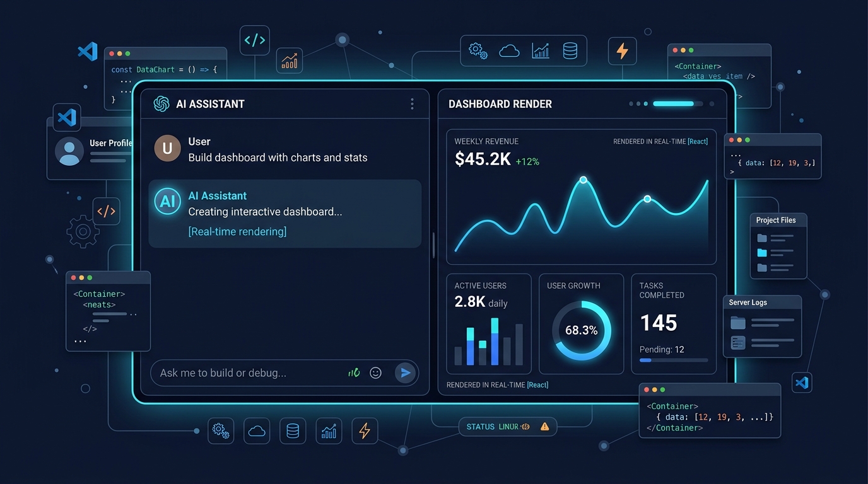
Task: Open the settings gear in the bottom toolbar
Action: 221,430
